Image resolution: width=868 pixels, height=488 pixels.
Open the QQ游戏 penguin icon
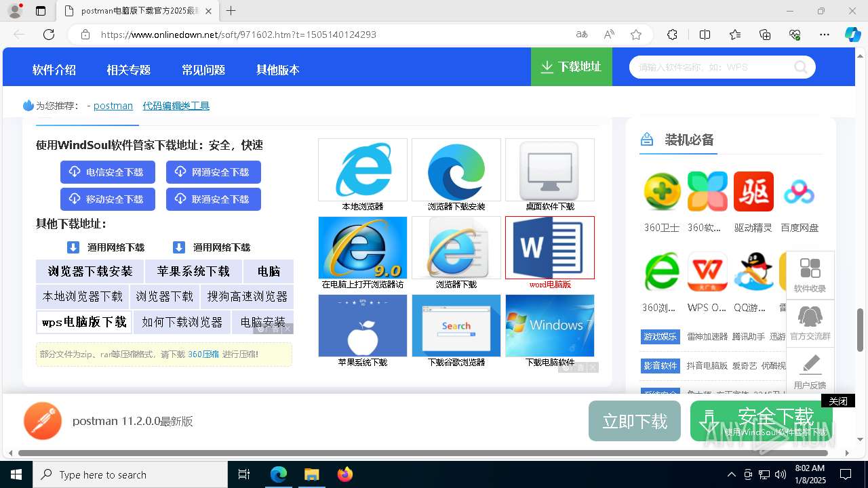753,272
